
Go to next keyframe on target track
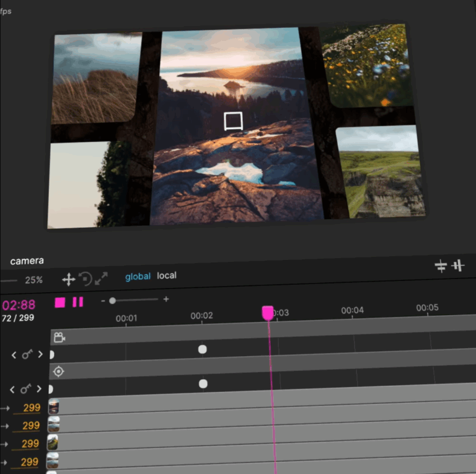[39, 388]
